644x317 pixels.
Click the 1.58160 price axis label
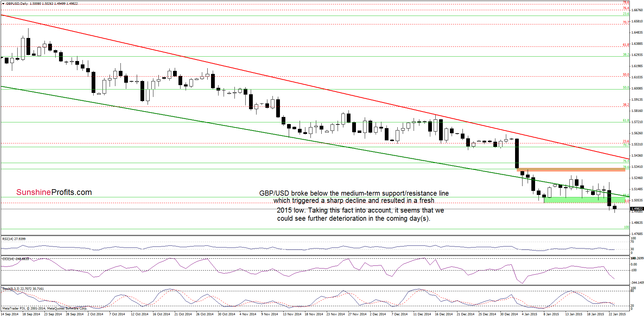[x=637, y=111]
